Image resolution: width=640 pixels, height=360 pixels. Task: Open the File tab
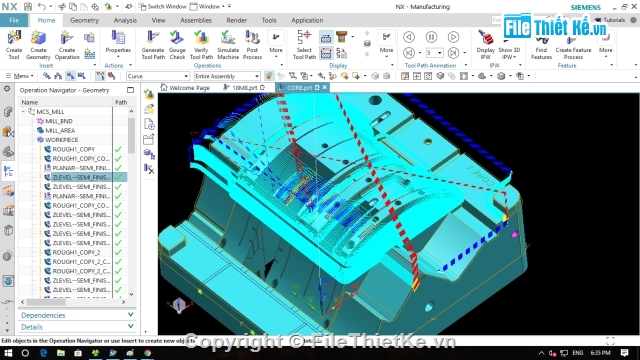(14, 20)
